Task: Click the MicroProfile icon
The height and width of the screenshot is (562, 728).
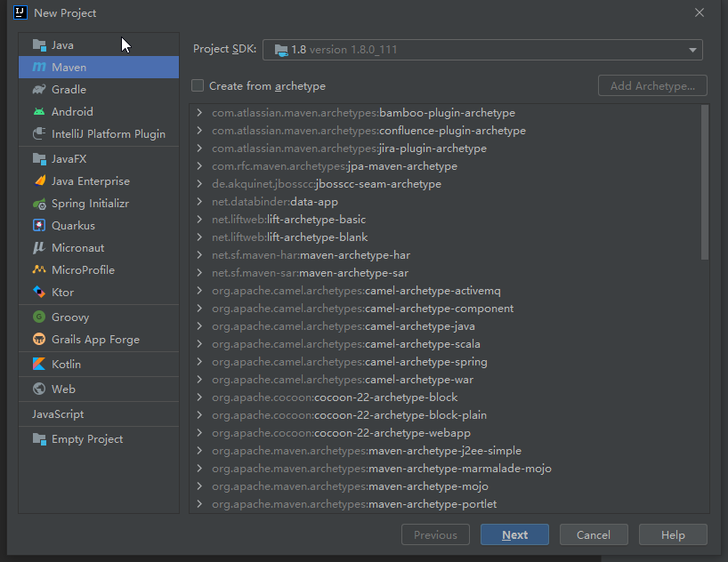Action: (39, 269)
